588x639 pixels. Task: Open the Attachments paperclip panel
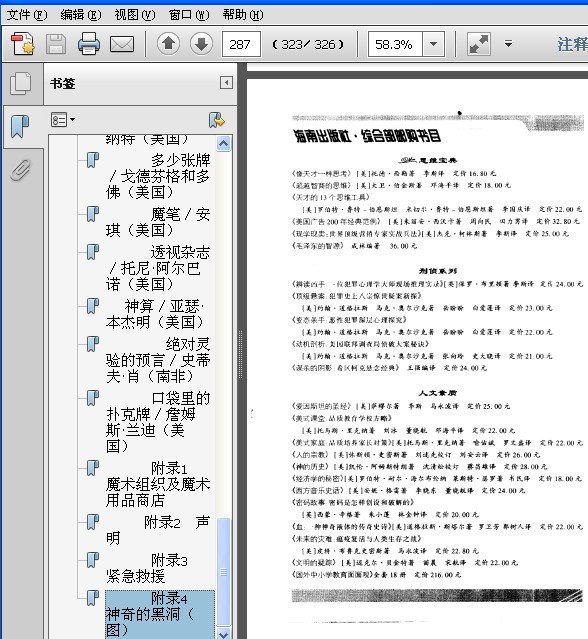click(x=20, y=170)
